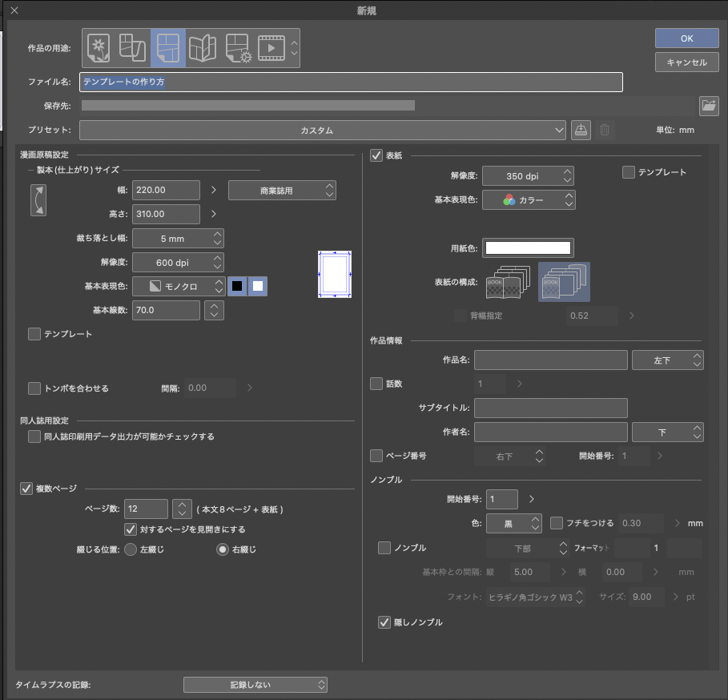Screen dimensions: 728x700
Task: Swap width and height orientation
Action: [x=38, y=200]
